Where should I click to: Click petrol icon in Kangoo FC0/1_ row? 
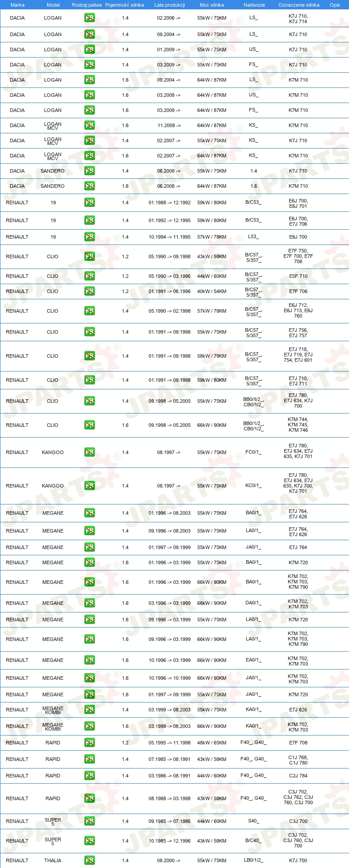coord(90,452)
